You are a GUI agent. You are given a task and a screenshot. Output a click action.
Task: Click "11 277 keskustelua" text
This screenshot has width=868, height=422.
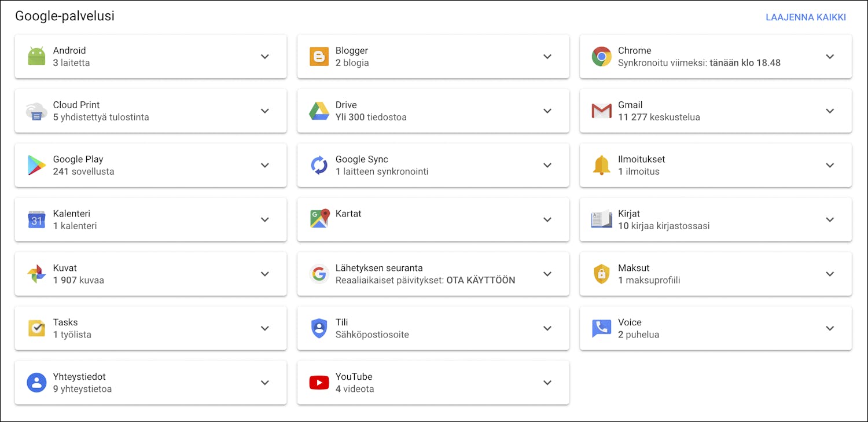coord(659,117)
